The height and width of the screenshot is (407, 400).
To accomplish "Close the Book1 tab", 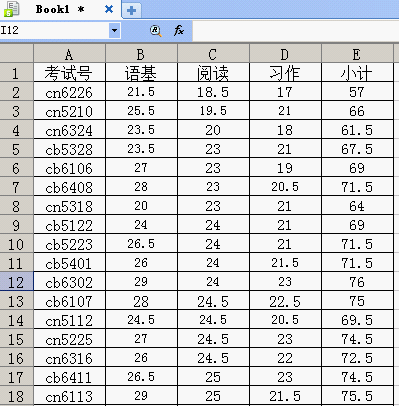I will tap(109, 9).
